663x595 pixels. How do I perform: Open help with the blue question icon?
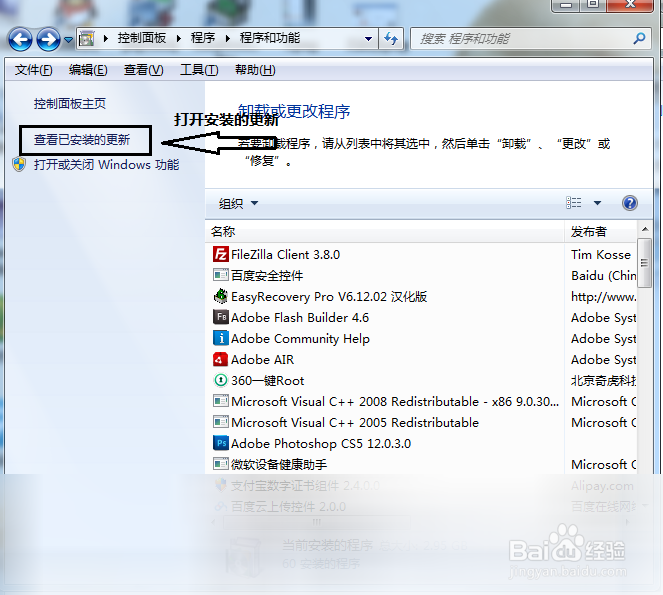click(630, 203)
